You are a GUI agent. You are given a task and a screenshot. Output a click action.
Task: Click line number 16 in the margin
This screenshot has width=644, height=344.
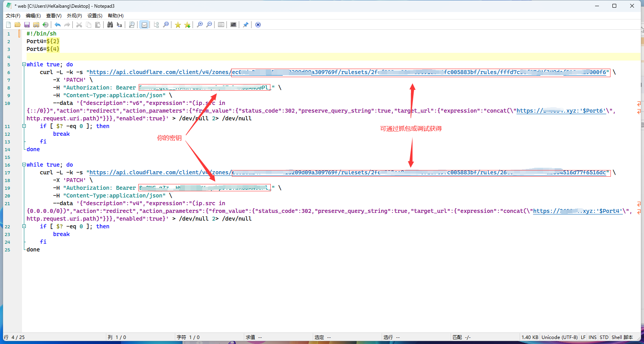[x=7, y=165]
